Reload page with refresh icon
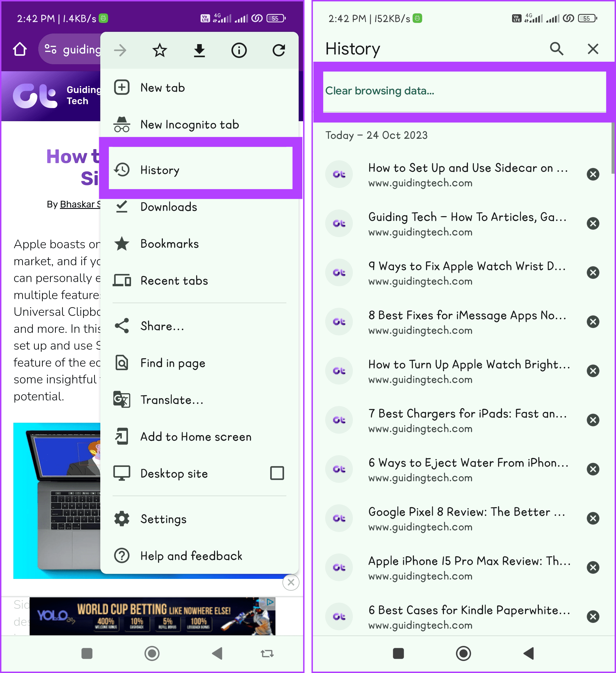This screenshot has width=616, height=673. point(279,51)
